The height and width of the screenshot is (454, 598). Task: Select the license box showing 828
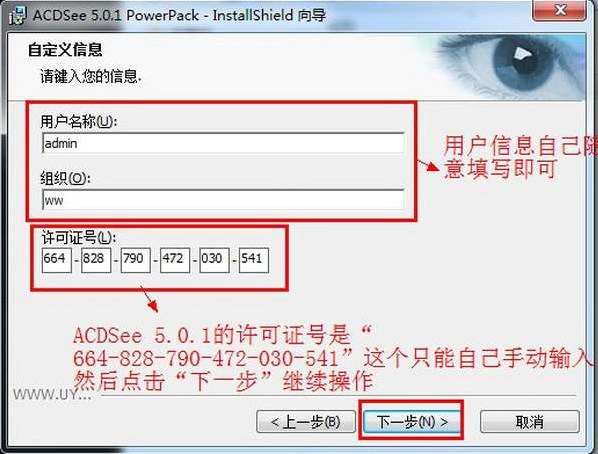click(x=96, y=260)
